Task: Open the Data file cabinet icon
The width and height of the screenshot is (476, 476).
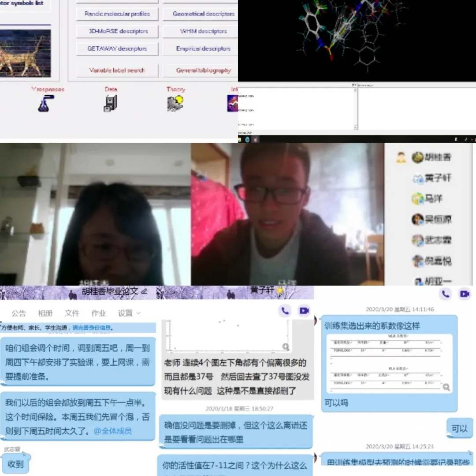Action: (110, 103)
